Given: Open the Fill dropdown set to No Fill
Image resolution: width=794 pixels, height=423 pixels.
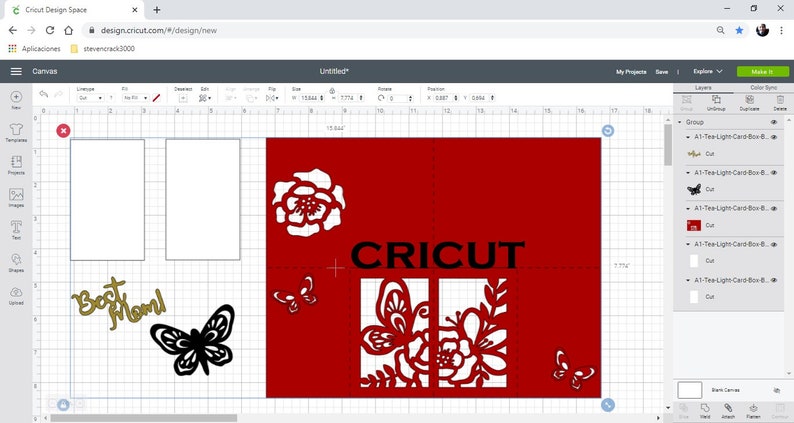Looking at the screenshot, I should (135, 98).
